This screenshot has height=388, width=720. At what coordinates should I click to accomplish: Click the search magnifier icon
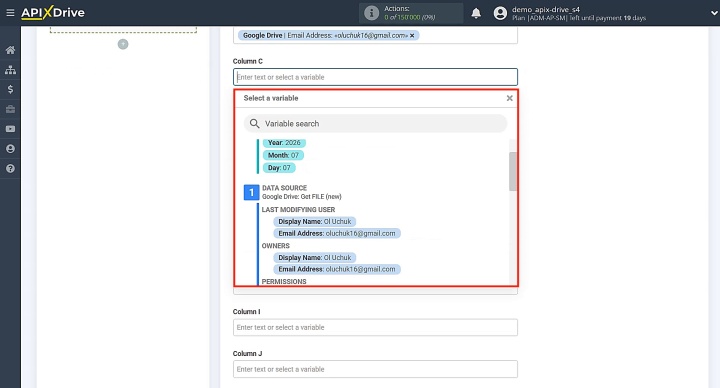click(x=254, y=124)
